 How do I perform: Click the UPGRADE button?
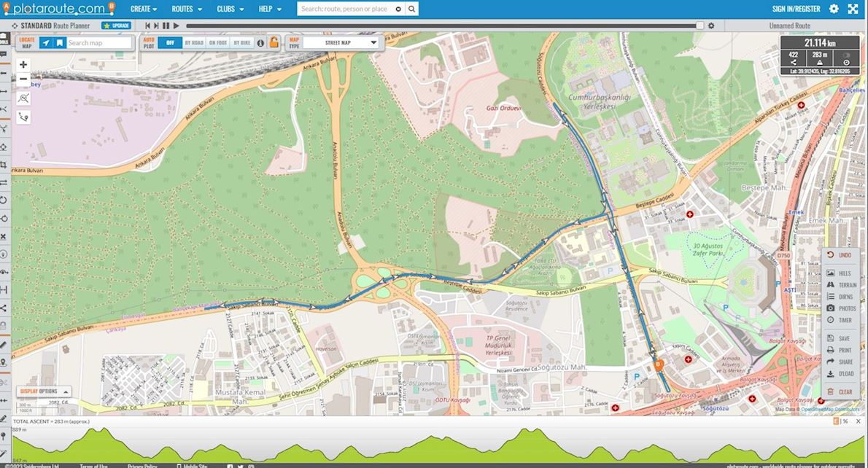click(116, 26)
